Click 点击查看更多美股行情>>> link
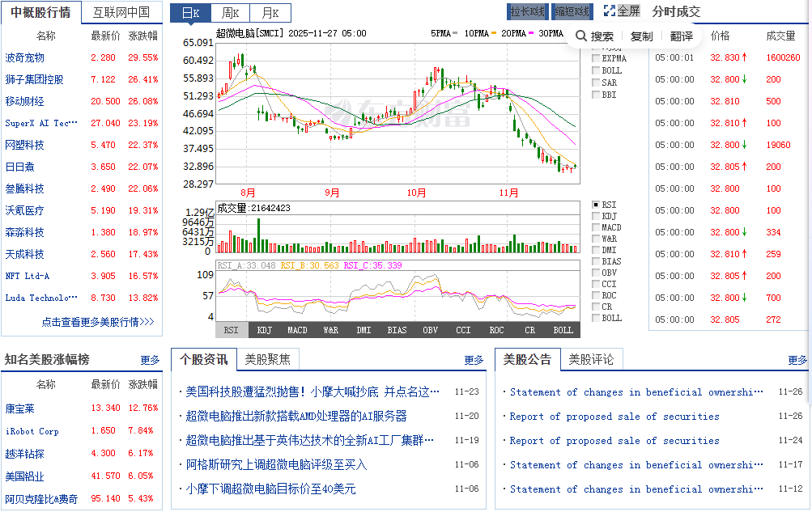 click(98, 322)
